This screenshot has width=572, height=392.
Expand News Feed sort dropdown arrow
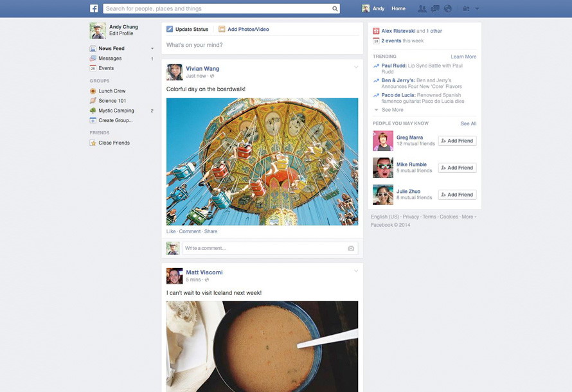tap(152, 49)
